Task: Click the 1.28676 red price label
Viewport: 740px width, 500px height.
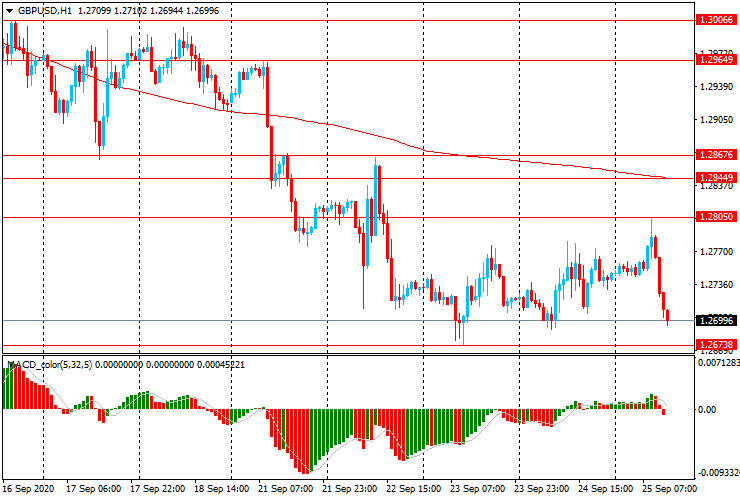Action: tap(716, 154)
